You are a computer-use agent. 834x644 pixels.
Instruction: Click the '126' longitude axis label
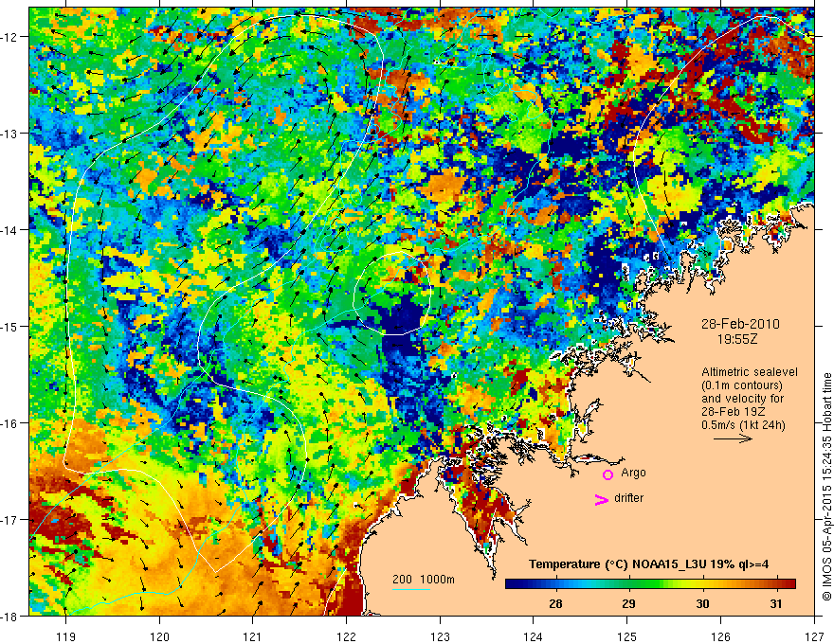pyautogui.click(x=720, y=636)
